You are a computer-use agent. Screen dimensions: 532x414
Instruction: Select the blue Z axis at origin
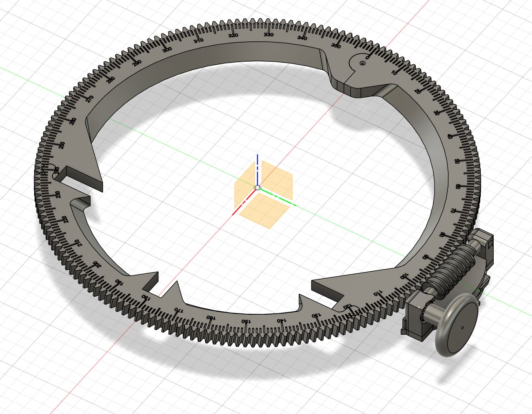pos(258,167)
